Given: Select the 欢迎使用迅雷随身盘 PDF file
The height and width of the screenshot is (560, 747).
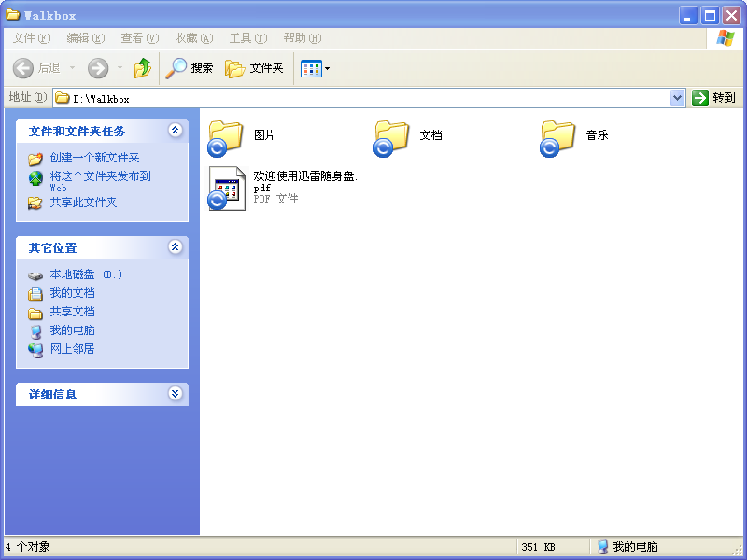Looking at the screenshot, I should click(227, 189).
